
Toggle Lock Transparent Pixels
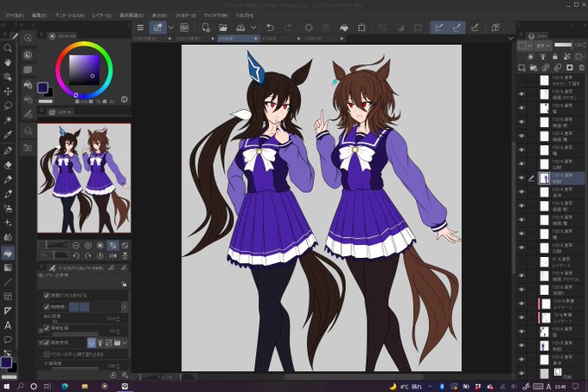pos(567,56)
